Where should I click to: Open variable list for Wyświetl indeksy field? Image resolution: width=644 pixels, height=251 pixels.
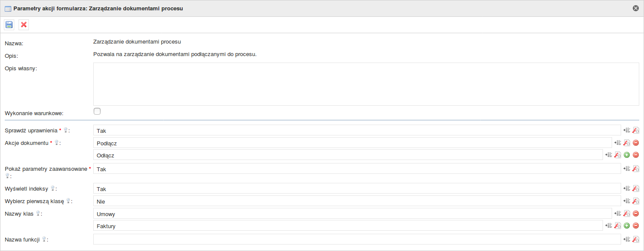(627, 188)
